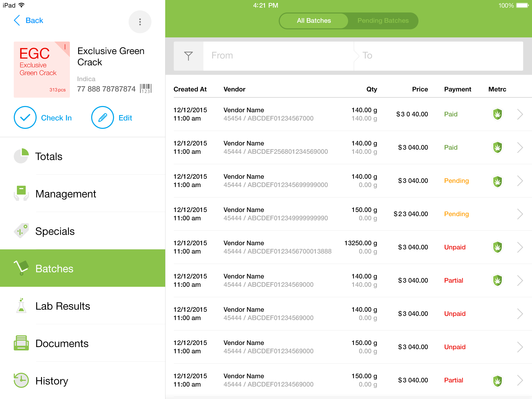
Task: Click the filter funnel icon
Action: point(188,56)
